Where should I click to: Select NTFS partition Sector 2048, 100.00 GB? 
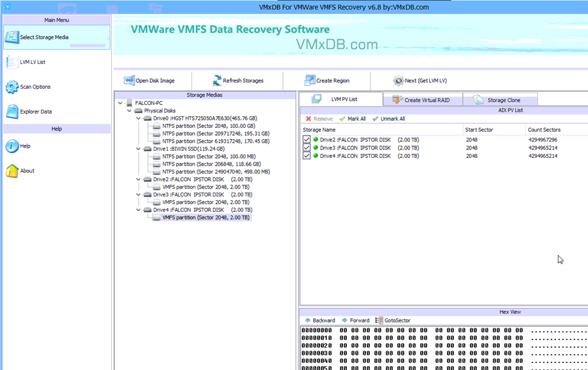pyautogui.click(x=208, y=126)
